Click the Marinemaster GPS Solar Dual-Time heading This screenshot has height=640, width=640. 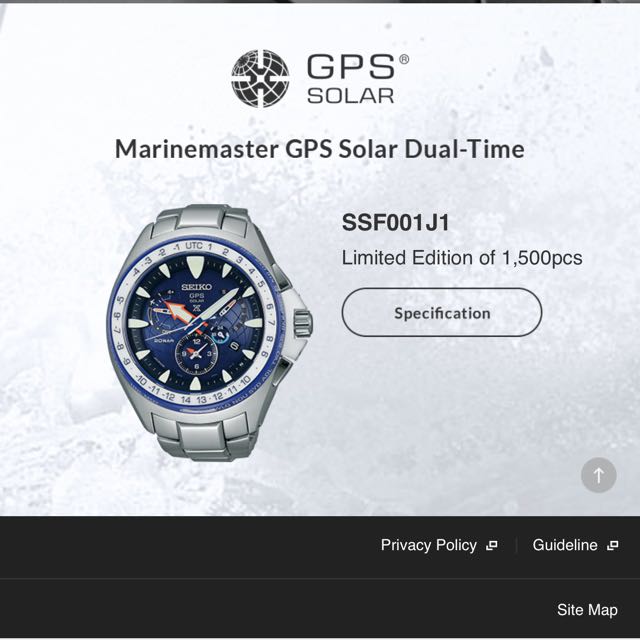click(x=320, y=149)
